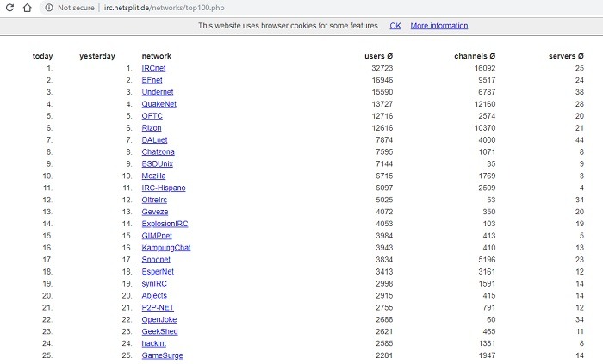
Task: Select OltreIrc user count 5025
Action: (x=384, y=200)
